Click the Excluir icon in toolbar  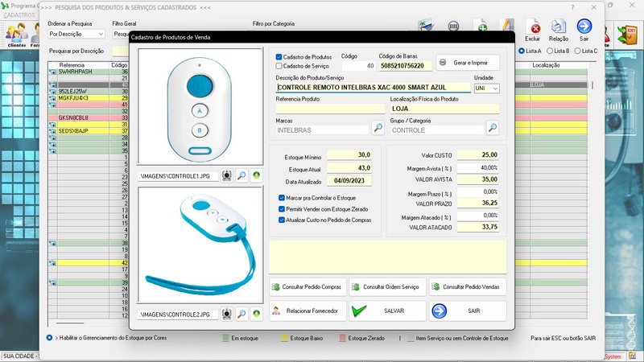(x=532, y=29)
